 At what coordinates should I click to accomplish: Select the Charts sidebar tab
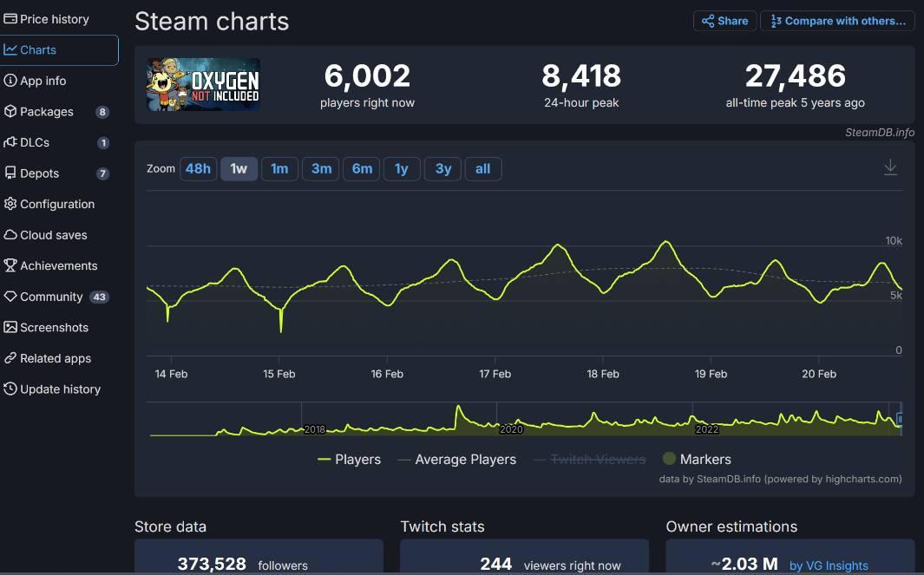pyautogui.click(x=59, y=50)
